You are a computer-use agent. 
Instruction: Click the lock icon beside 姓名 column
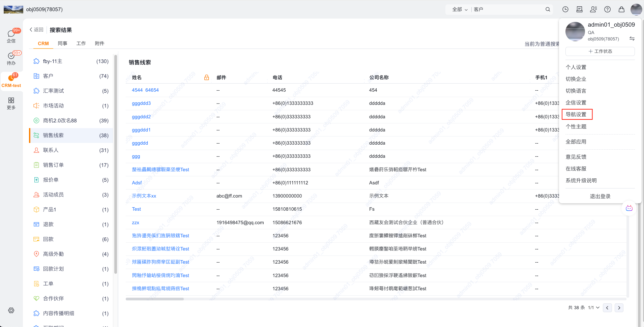[206, 78]
